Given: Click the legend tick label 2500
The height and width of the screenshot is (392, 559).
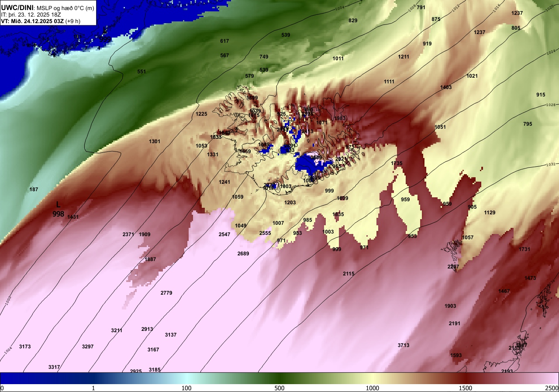Looking at the screenshot, I should [552, 388].
